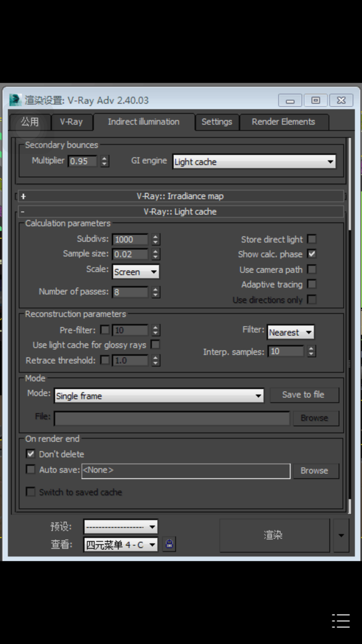Viewport: 362px width, 644px height.
Task: Click the Number of passes spinner
Action: (x=155, y=292)
